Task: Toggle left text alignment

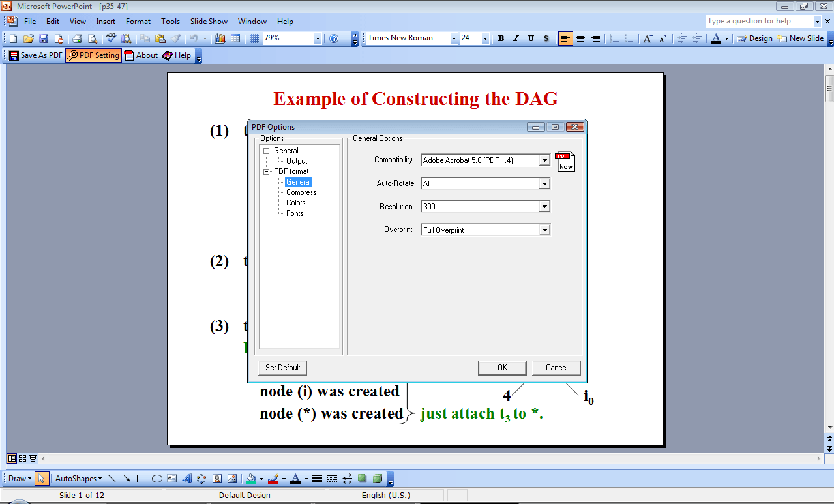Action: click(x=565, y=38)
